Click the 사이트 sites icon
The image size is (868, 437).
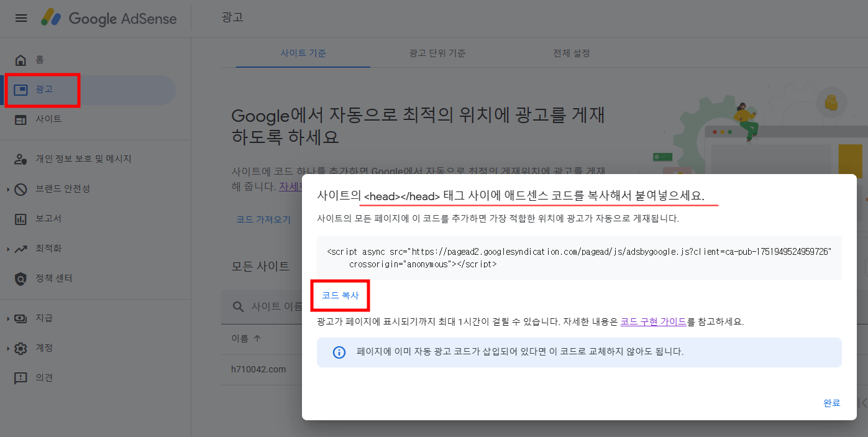tap(21, 119)
